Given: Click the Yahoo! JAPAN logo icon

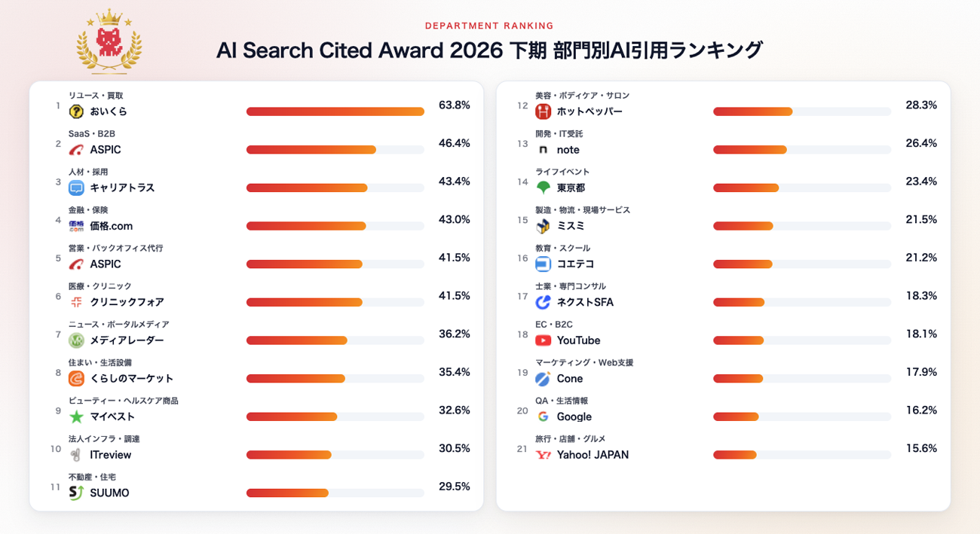Looking at the screenshot, I should click(543, 455).
